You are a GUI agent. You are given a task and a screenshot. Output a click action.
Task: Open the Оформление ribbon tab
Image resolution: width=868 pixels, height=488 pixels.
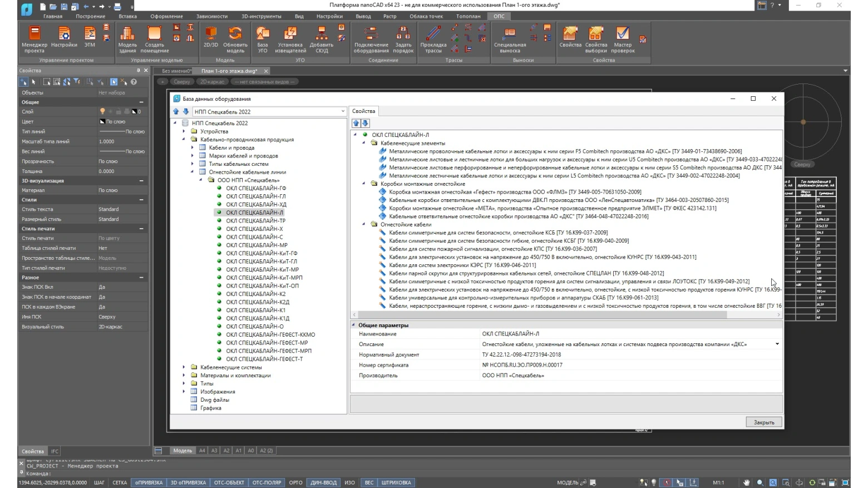(x=166, y=16)
